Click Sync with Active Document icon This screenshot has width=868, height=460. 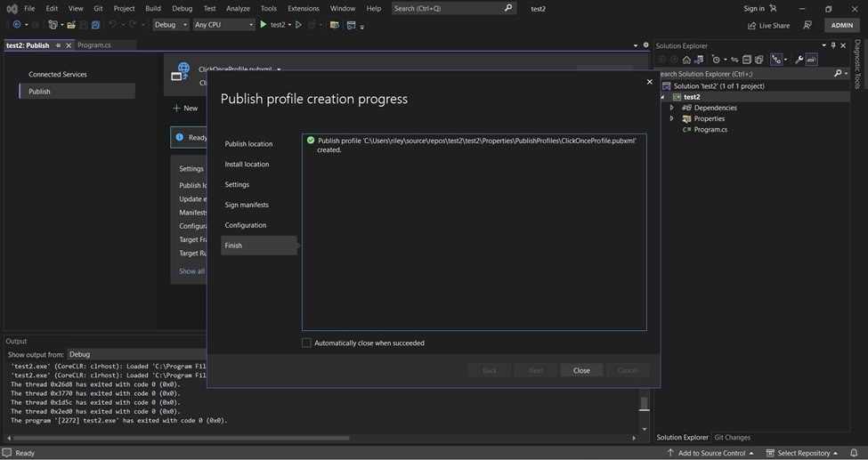[734, 60]
